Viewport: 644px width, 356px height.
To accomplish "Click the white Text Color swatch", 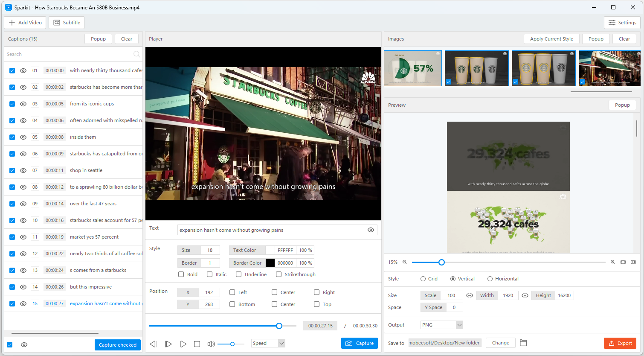I will pos(270,250).
